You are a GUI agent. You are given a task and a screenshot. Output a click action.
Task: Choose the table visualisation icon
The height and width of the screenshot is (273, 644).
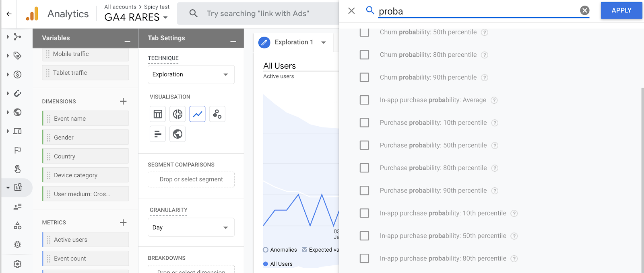(x=158, y=114)
